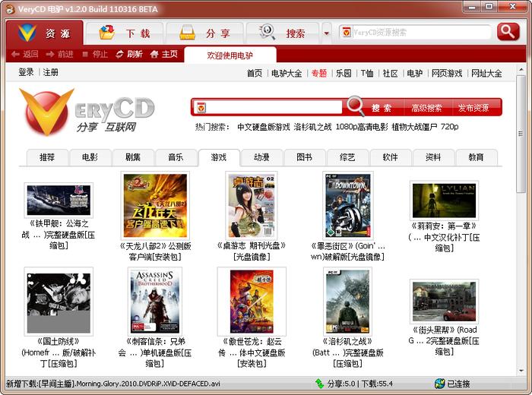
Task: Search hot keyword 720p
Action: (x=450, y=127)
